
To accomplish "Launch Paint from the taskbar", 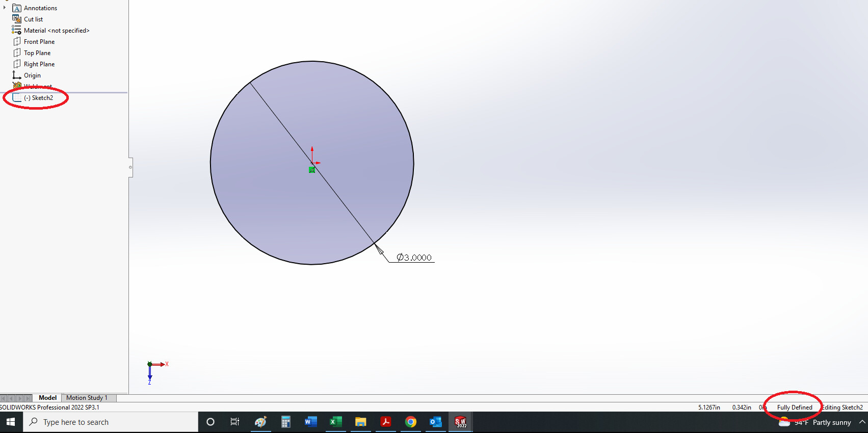I will (x=260, y=422).
